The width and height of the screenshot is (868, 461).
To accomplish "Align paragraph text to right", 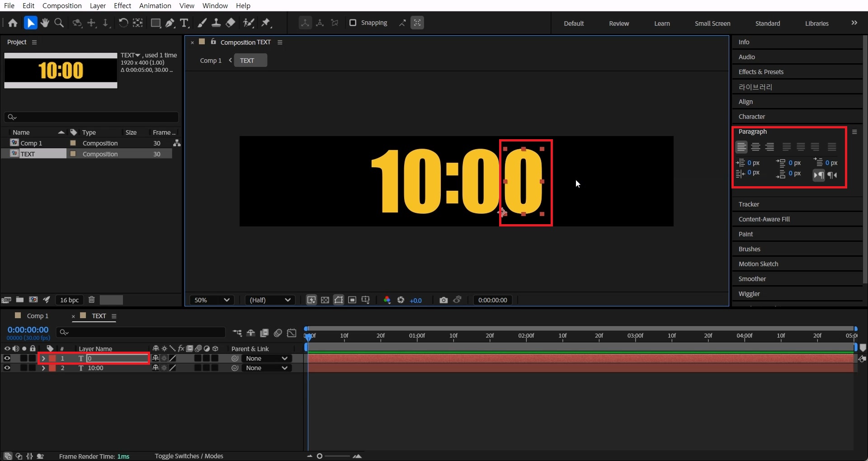I will click(x=770, y=147).
